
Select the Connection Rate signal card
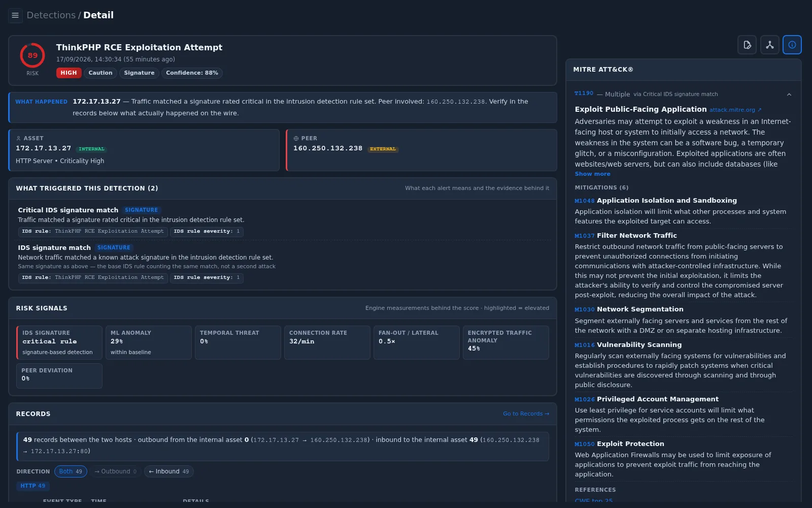pyautogui.click(x=327, y=343)
